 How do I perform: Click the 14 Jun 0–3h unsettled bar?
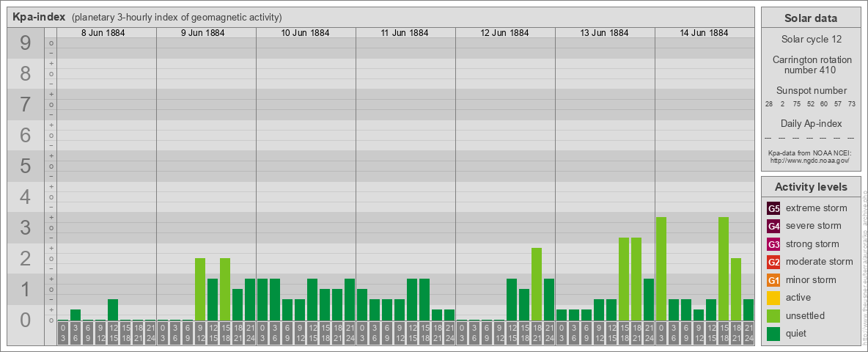pos(661,269)
